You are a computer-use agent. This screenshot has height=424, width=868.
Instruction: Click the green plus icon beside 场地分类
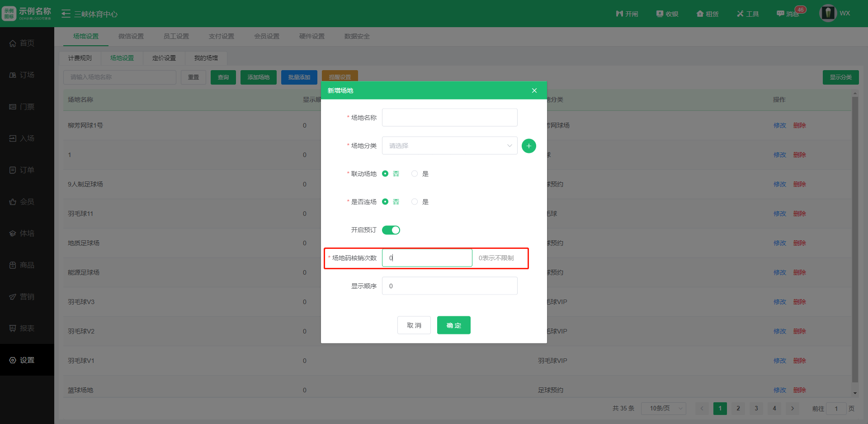point(528,146)
